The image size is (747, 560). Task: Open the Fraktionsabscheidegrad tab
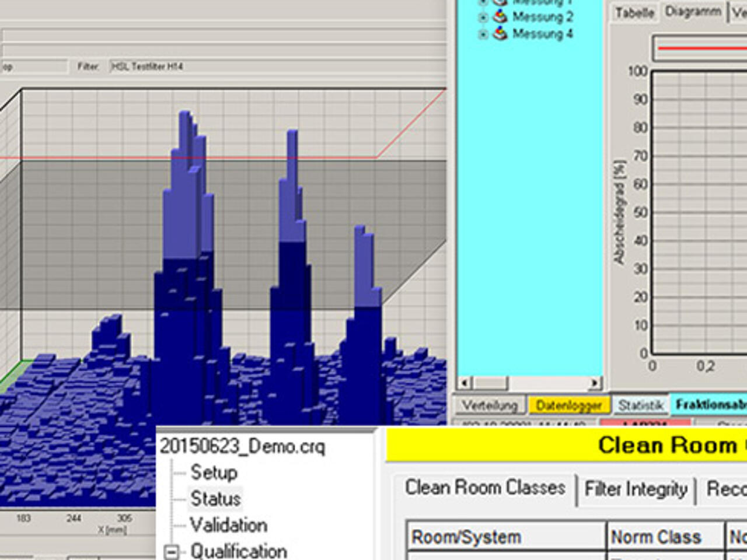tap(709, 403)
